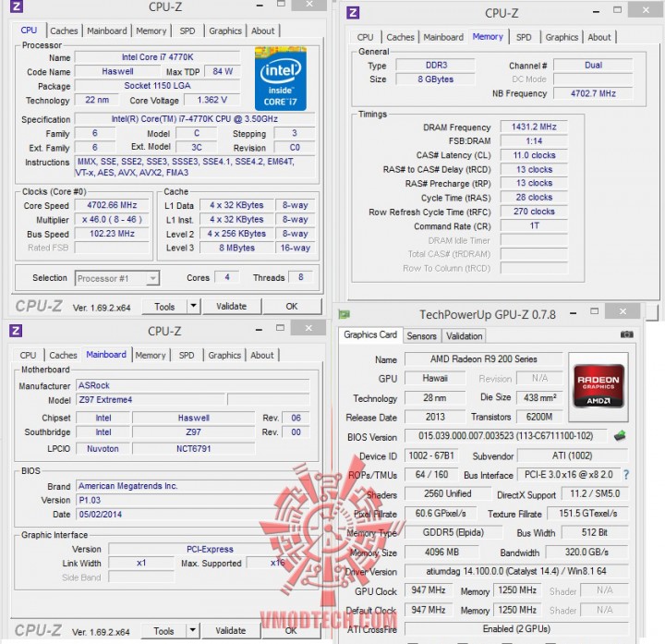Click the Device ID 1002 - 67B1 field

[431, 456]
